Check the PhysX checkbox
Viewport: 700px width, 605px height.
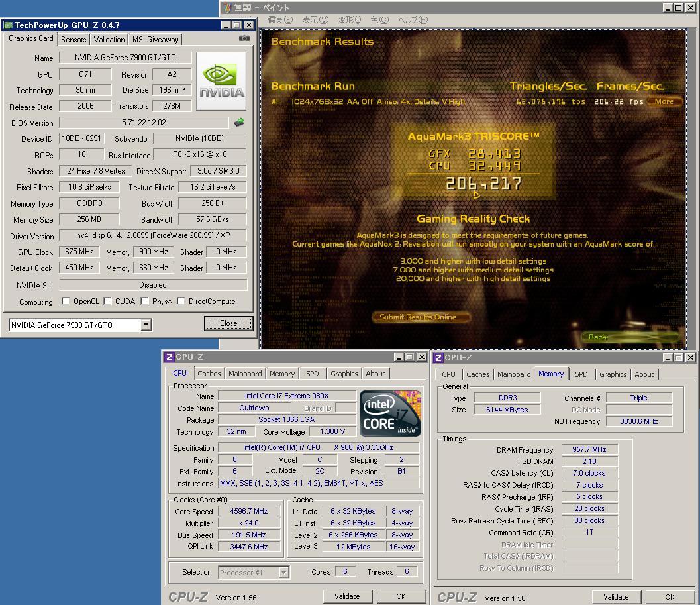144,301
